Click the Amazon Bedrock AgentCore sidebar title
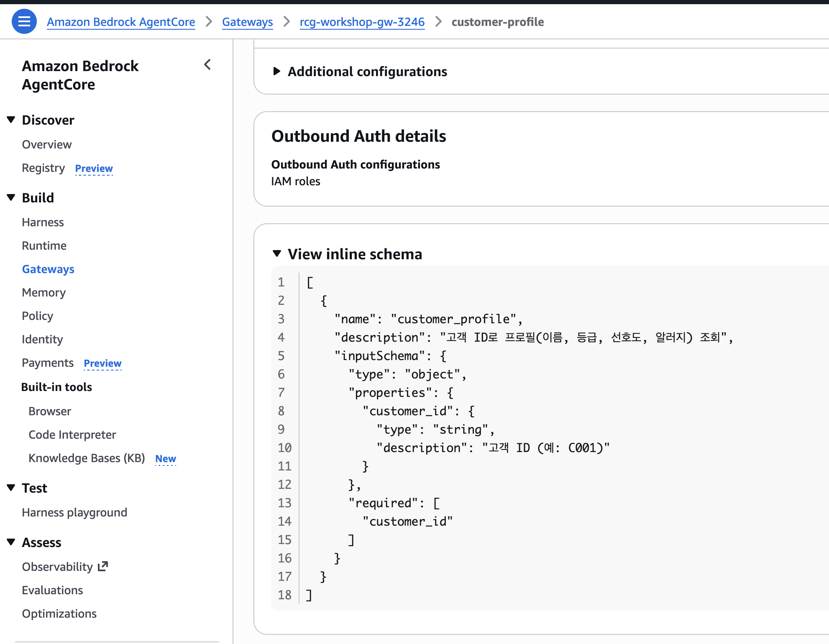The width and height of the screenshot is (829, 644). point(80,75)
